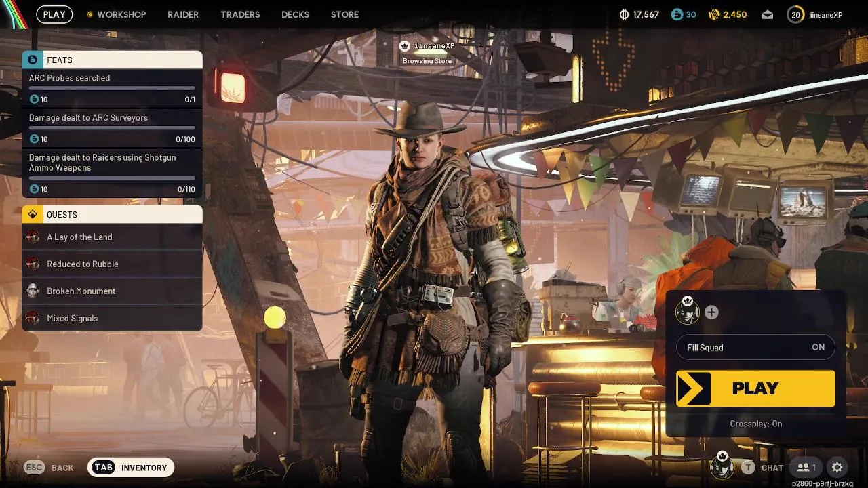Click the QUESTS header label
Viewport: 868px width, 488px height.
click(x=62, y=215)
